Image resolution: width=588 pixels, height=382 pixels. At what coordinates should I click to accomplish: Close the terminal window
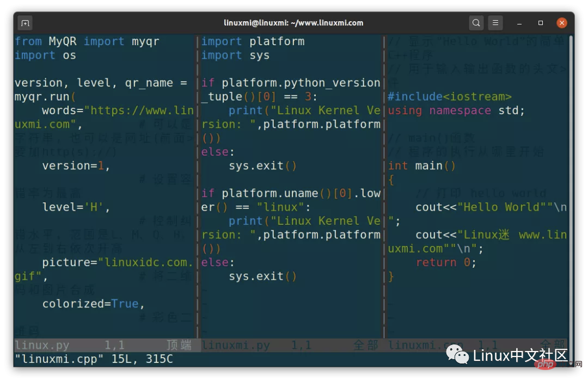click(562, 23)
